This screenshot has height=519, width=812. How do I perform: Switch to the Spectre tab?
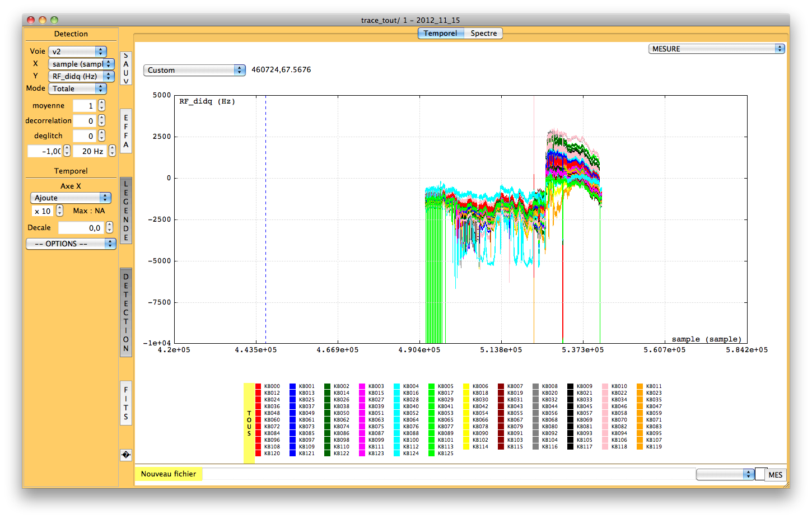pyautogui.click(x=483, y=34)
